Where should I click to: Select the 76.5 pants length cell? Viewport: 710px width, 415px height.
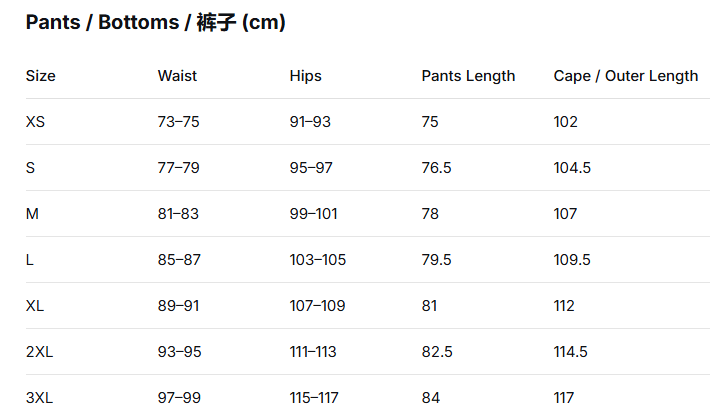(437, 168)
